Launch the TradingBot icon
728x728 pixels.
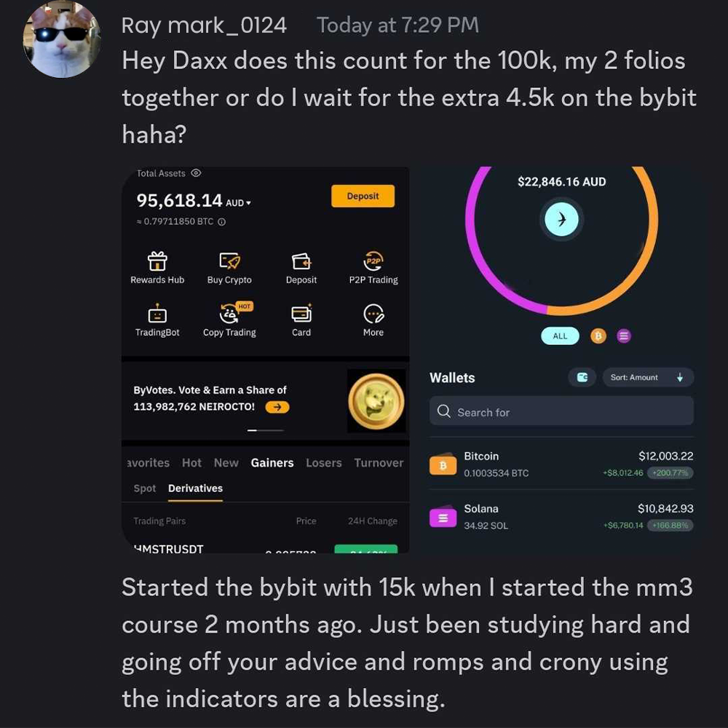coord(157,314)
